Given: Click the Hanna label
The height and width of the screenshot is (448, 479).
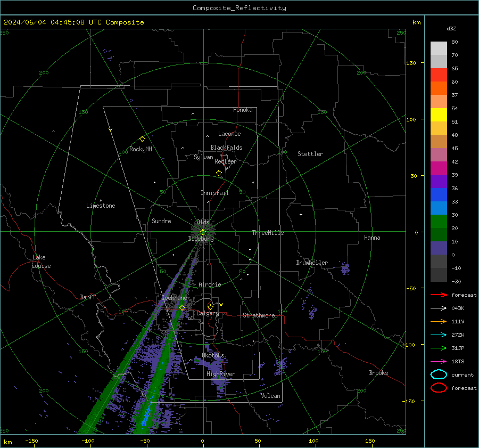Looking at the screenshot, I should (x=372, y=238).
